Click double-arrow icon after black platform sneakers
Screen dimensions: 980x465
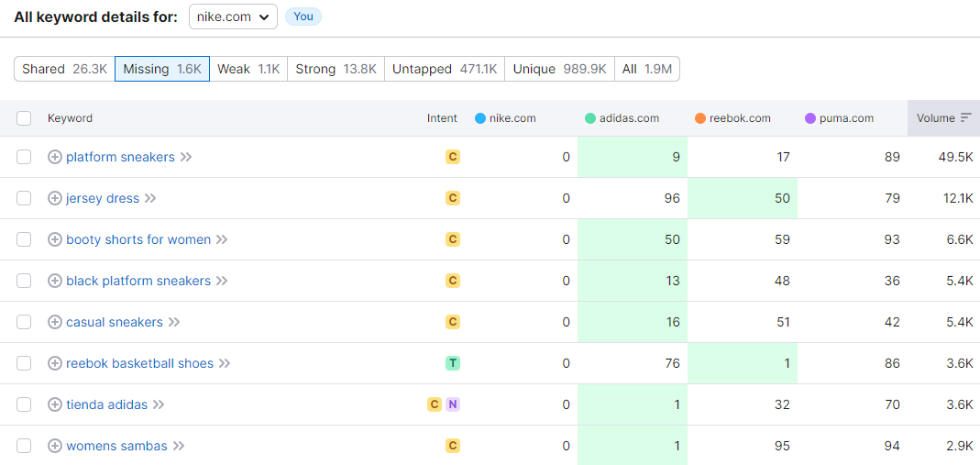tap(222, 281)
